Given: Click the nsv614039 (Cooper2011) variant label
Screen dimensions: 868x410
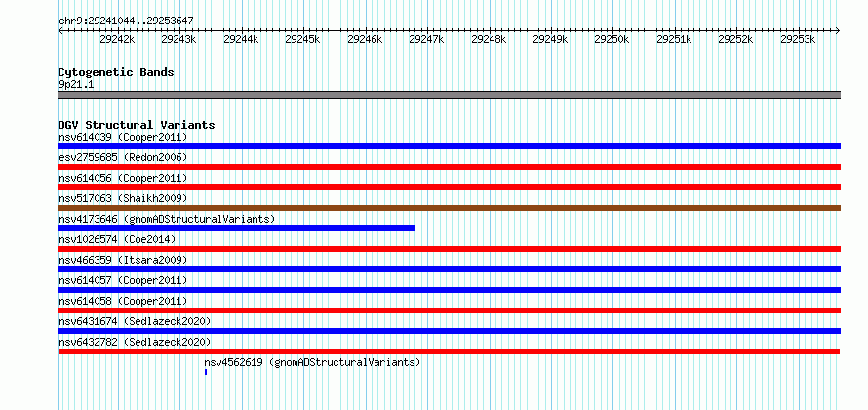Looking at the screenshot, I should coord(123,137).
